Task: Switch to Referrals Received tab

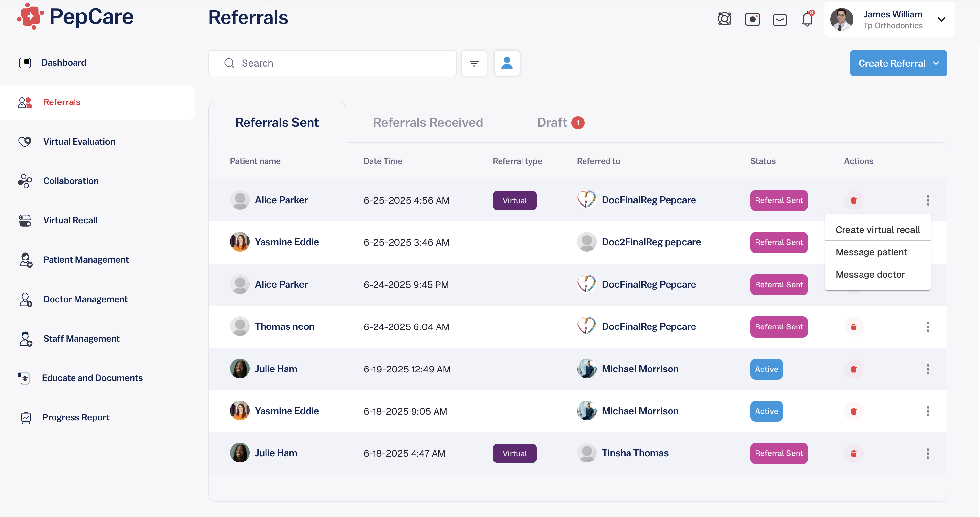Action: 428,123
